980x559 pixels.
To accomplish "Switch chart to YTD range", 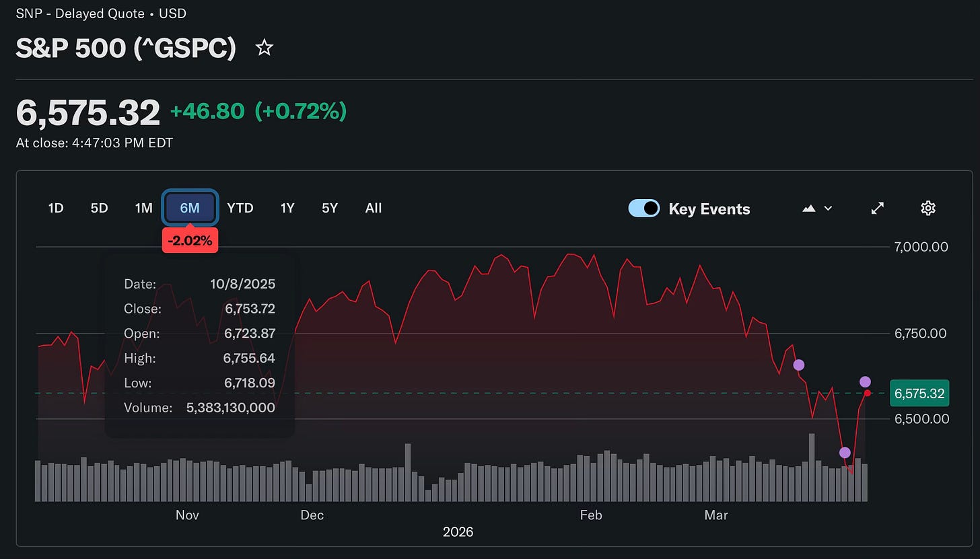I will click(240, 208).
